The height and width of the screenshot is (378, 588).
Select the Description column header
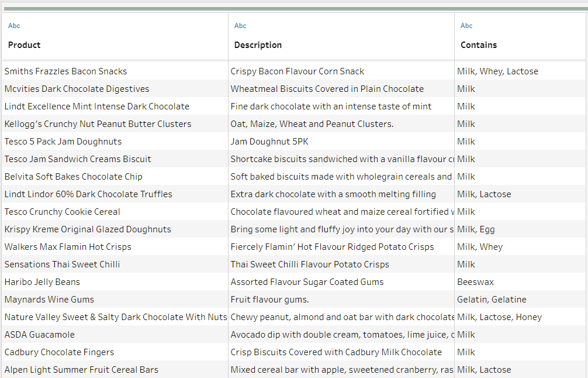pos(258,45)
